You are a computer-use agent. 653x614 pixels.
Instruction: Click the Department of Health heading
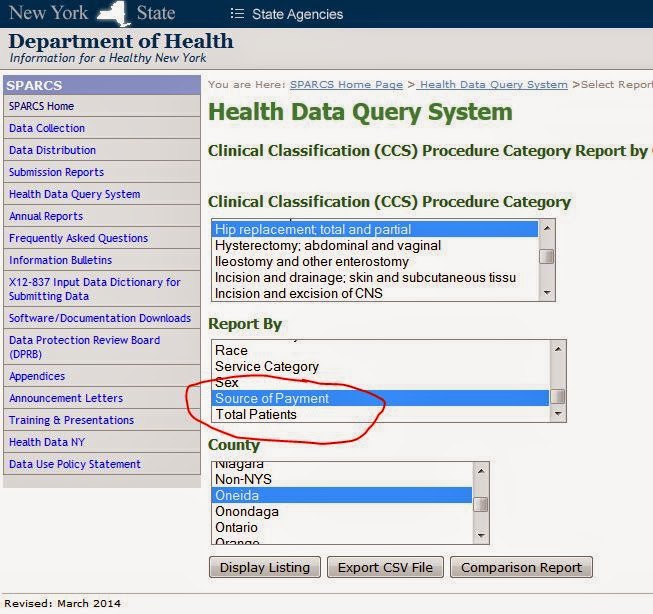click(x=121, y=41)
